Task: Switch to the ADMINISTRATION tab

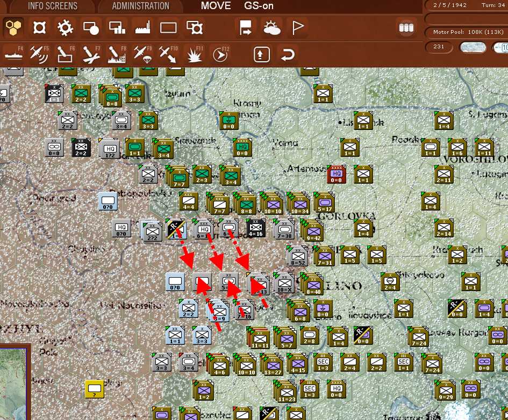Action: click(140, 6)
